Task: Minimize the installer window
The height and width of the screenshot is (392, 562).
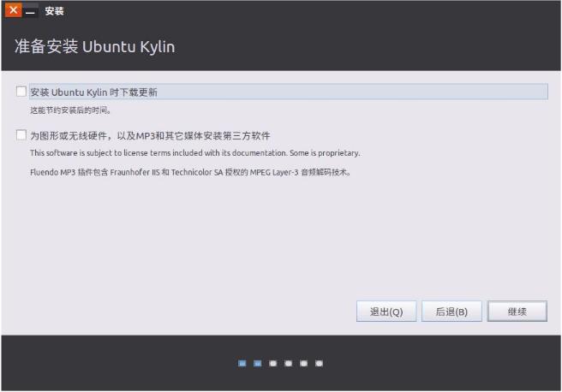Action: (31, 12)
